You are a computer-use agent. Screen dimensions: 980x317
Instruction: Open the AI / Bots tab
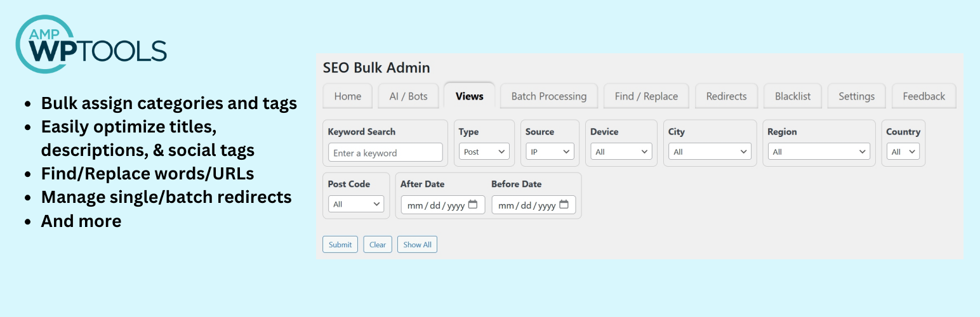click(x=408, y=96)
